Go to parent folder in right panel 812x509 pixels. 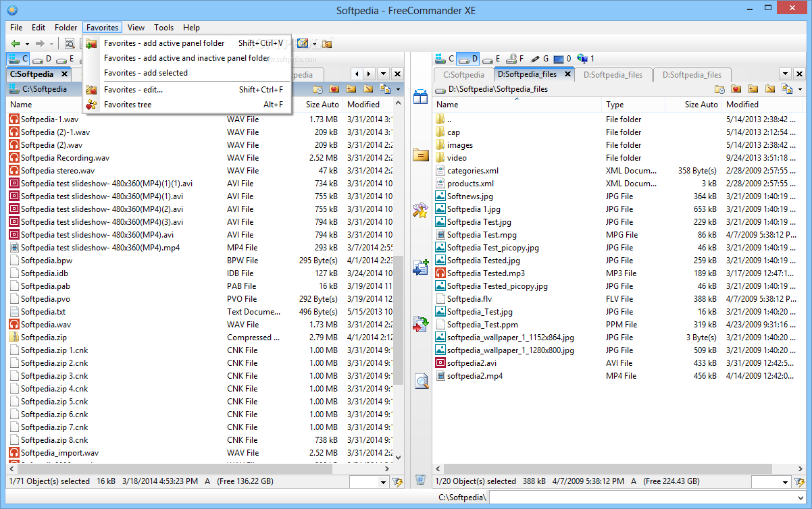(x=753, y=89)
